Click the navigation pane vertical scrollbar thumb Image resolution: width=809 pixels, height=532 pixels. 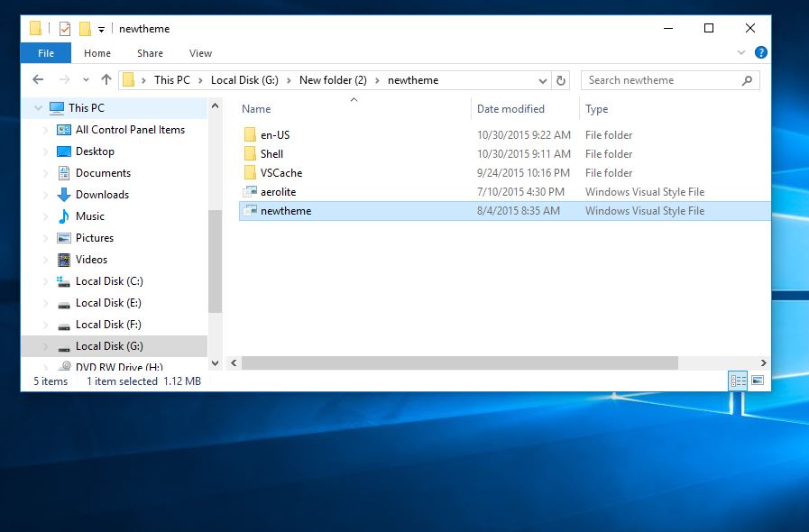point(216,261)
